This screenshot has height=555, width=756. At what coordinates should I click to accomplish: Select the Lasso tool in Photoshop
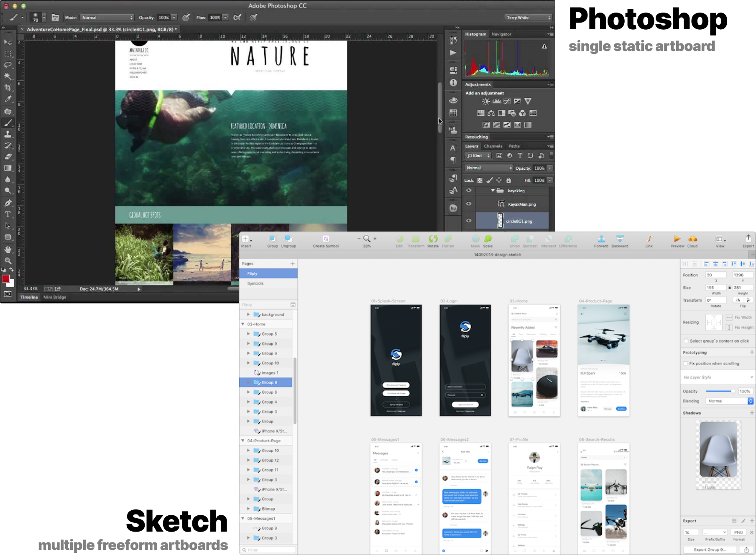click(8, 65)
